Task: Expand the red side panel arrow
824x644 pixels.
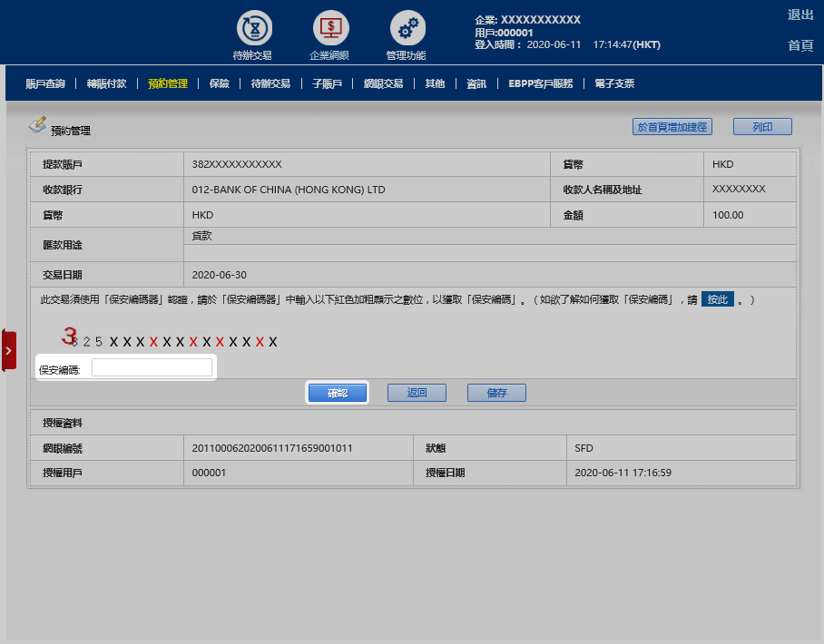Action: [x=8, y=350]
